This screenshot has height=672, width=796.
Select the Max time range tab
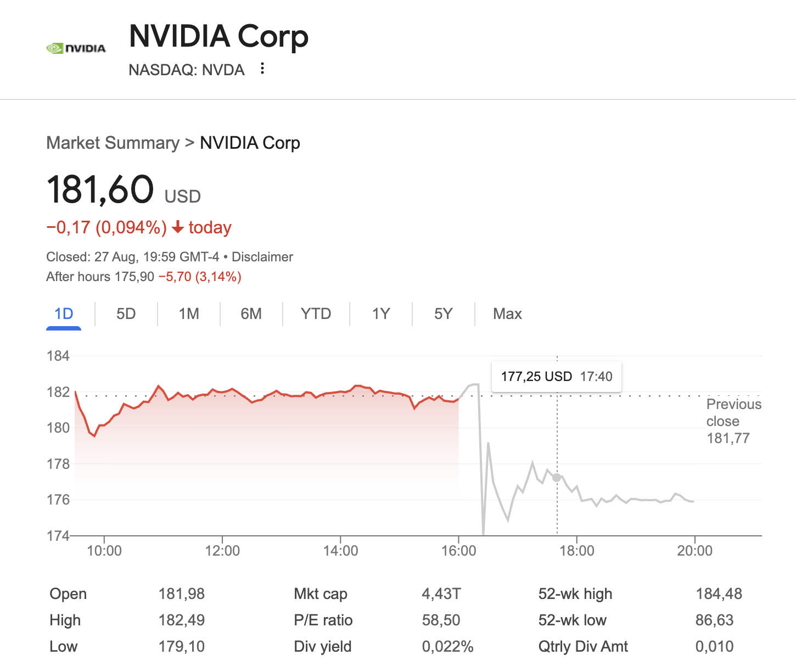[507, 314]
